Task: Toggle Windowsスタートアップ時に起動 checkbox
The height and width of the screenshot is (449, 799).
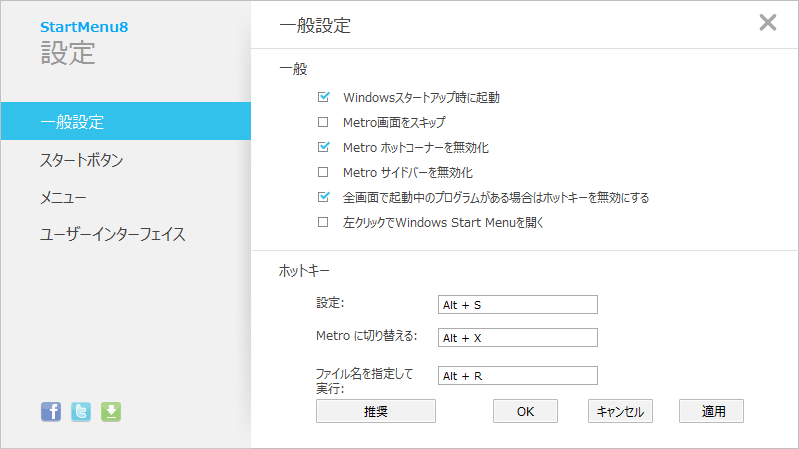Action: click(x=323, y=97)
